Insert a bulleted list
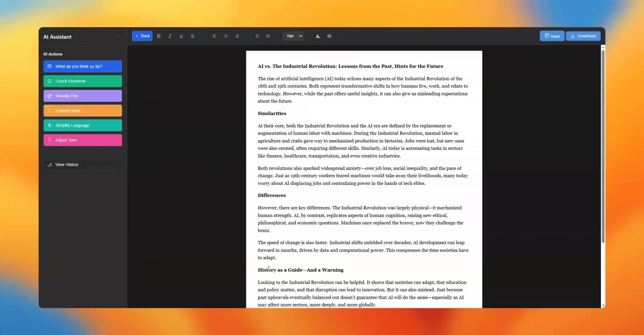This screenshot has width=644, height=335. point(257,36)
